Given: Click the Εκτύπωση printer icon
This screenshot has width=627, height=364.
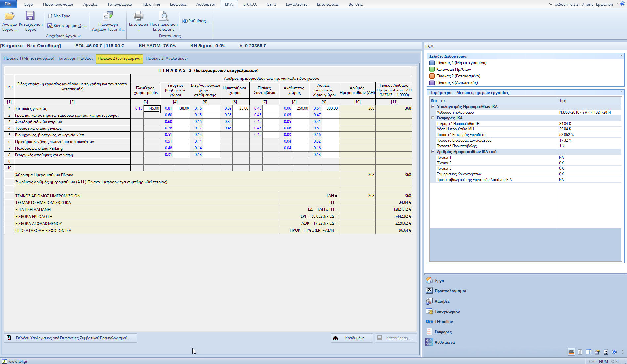Looking at the screenshot, I should 138,16.
